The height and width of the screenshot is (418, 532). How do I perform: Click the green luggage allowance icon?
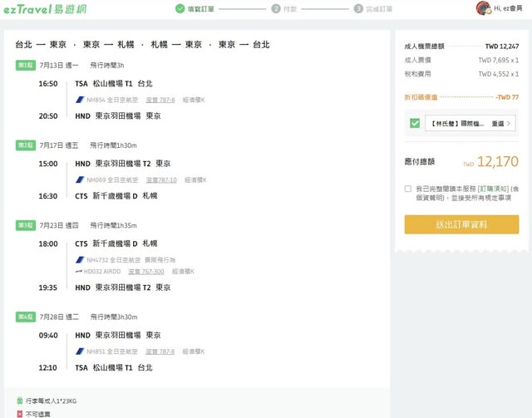click(x=20, y=401)
